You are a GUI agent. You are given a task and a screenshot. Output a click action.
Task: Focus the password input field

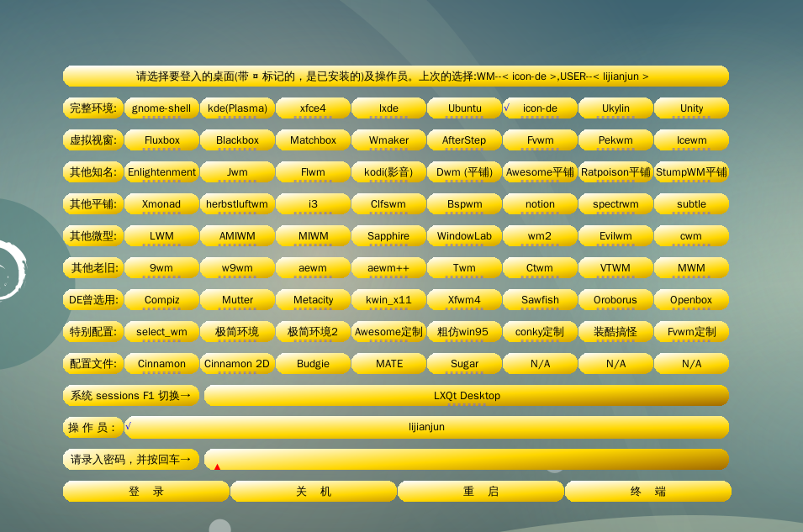(x=467, y=459)
